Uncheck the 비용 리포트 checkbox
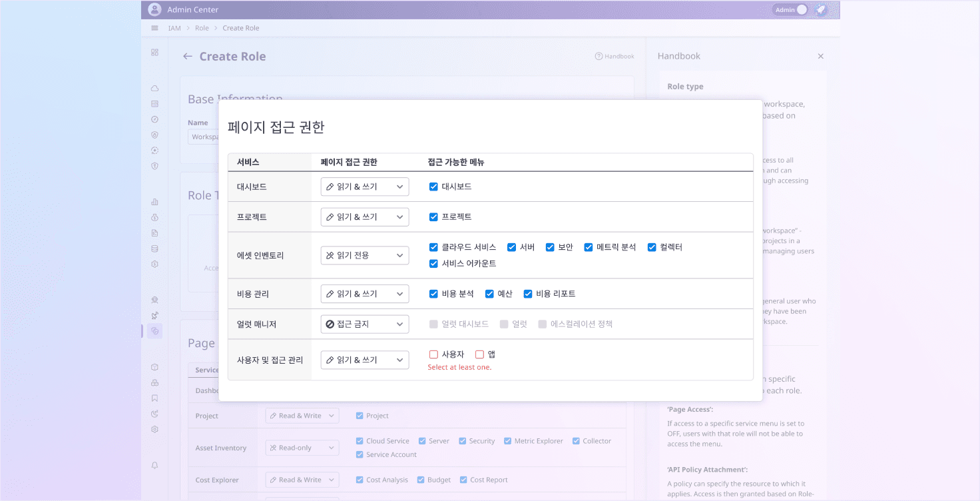 click(528, 294)
